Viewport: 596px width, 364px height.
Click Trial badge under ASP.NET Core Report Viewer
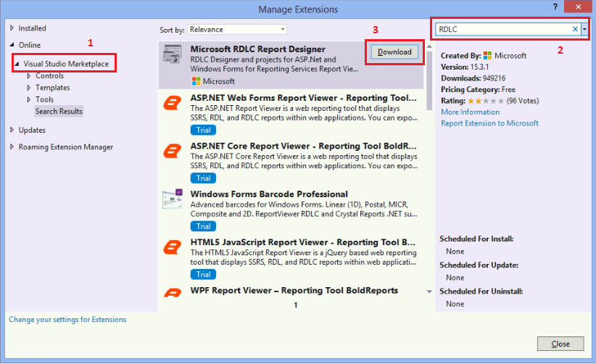tap(203, 178)
